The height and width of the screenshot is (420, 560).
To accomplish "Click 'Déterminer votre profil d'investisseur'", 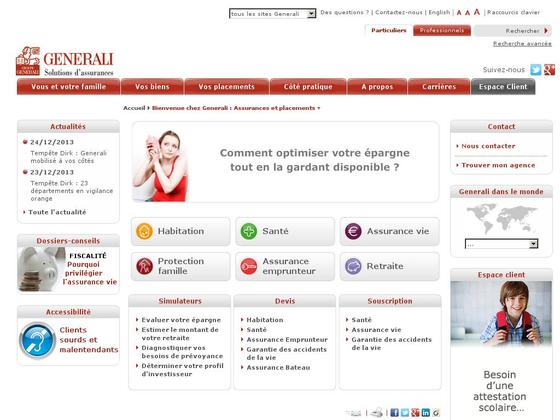I will pyautogui.click(x=182, y=370).
